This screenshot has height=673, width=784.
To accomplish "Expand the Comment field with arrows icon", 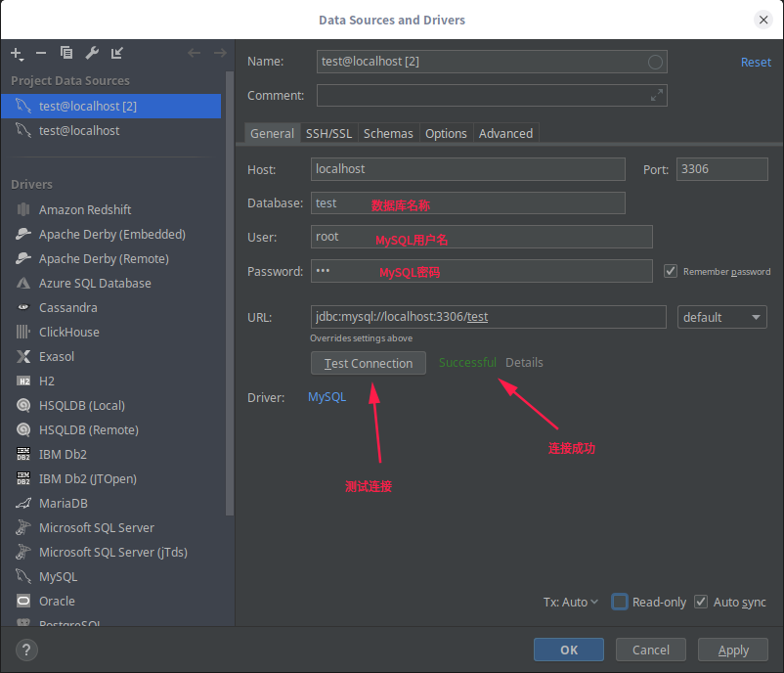I will point(657,95).
